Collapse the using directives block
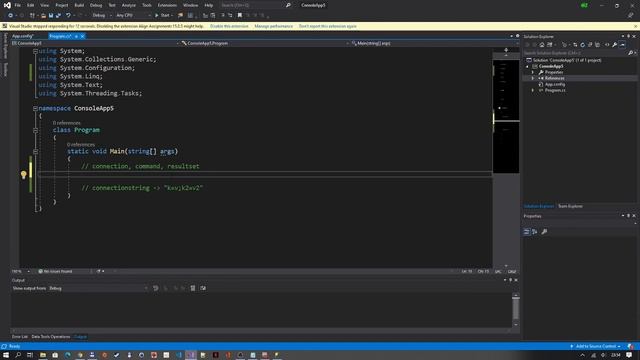 pyautogui.click(x=36, y=51)
